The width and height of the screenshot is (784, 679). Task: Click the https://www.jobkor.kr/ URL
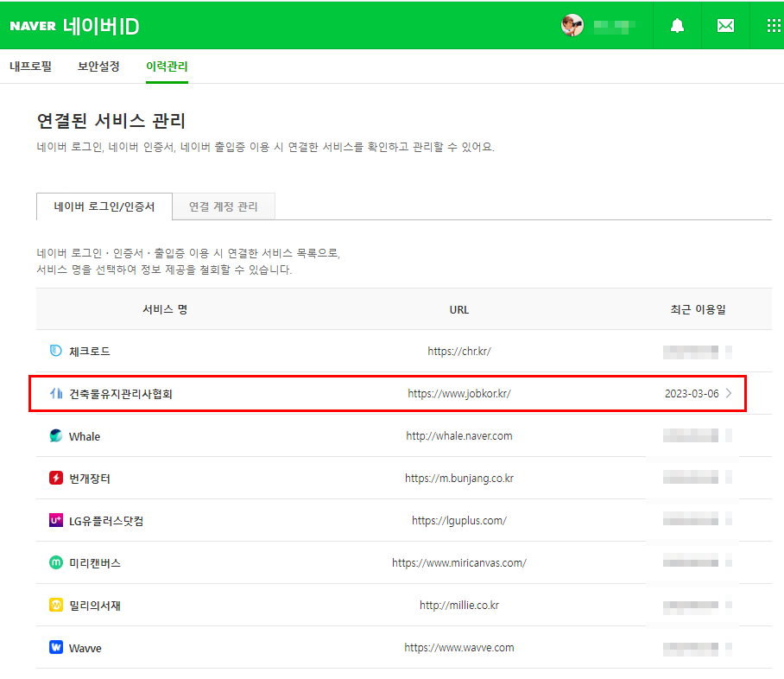click(x=459, y=394)
